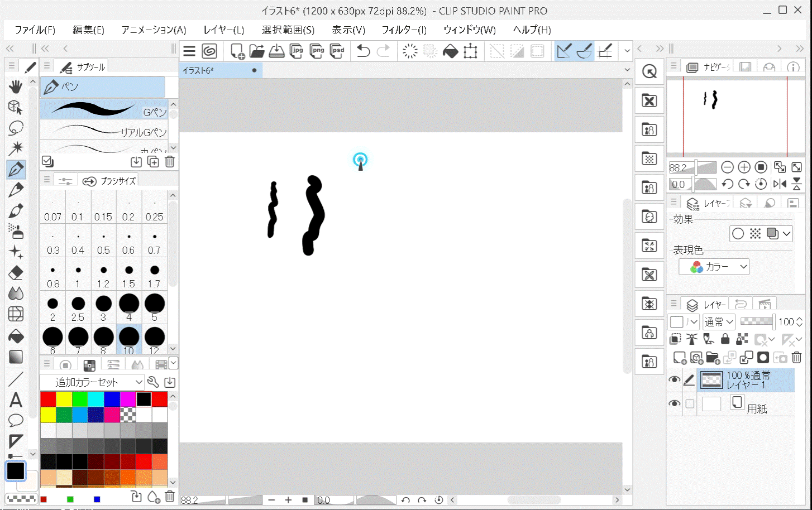Viewport: 812px width, 510px height.
Task: Open the 通常 blending mode dropdown
Action: click(718, 322)
